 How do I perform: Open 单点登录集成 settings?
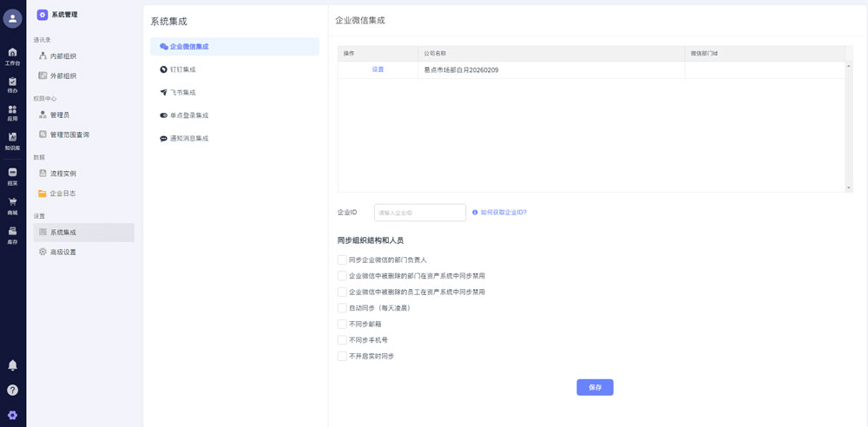coord(188,115)
